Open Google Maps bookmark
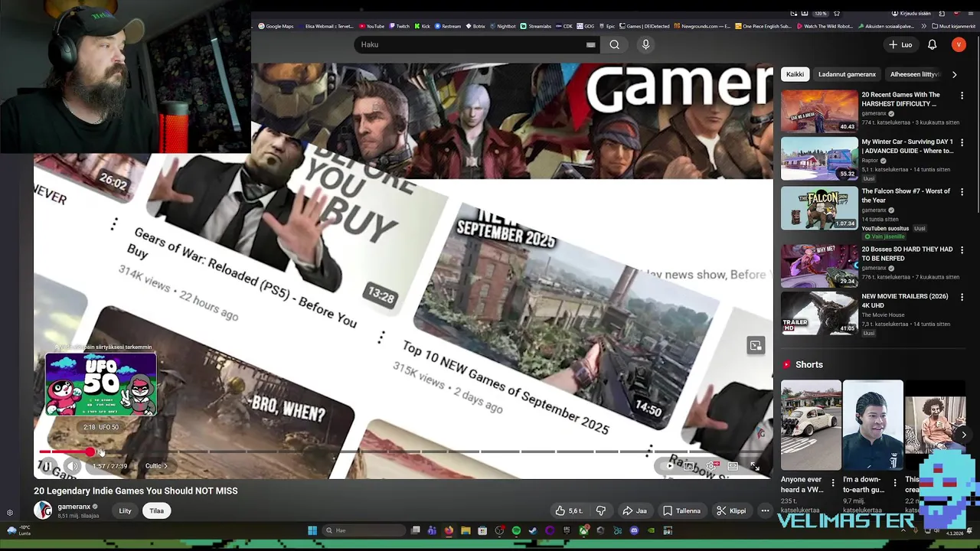The image size is (980, 551). [276, 26]
